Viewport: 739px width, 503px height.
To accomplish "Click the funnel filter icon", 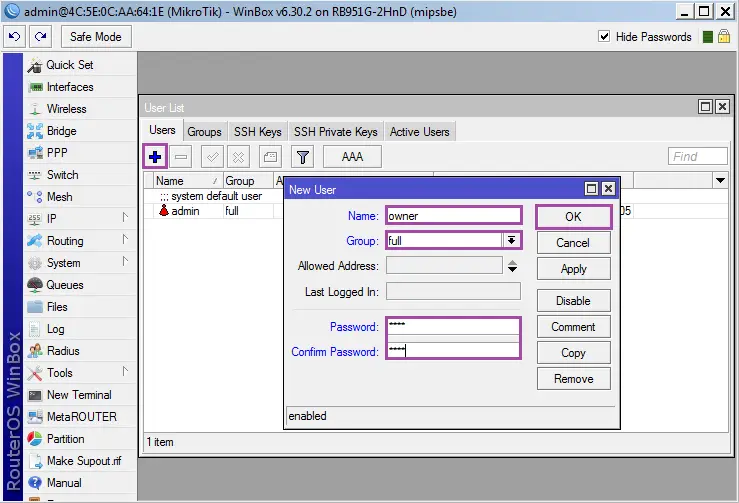I will click(303, 157).
